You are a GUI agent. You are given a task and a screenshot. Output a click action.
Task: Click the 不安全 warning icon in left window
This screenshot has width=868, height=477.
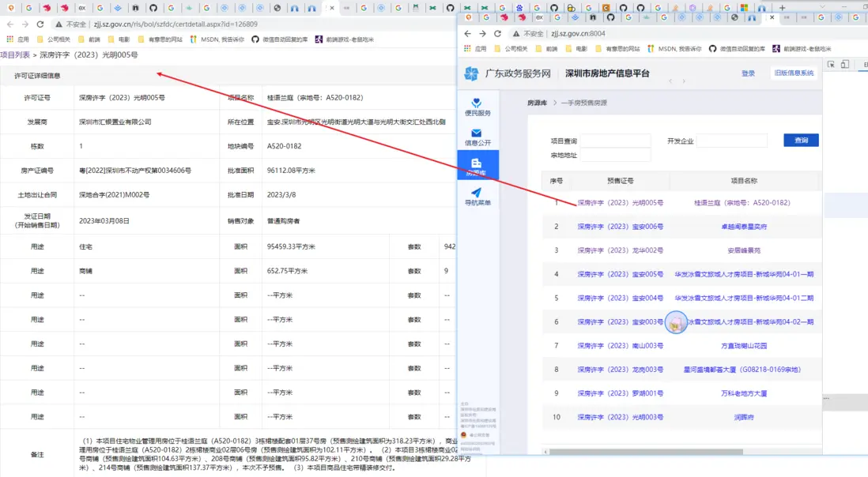pyautogui.click(x=58, y=24)
